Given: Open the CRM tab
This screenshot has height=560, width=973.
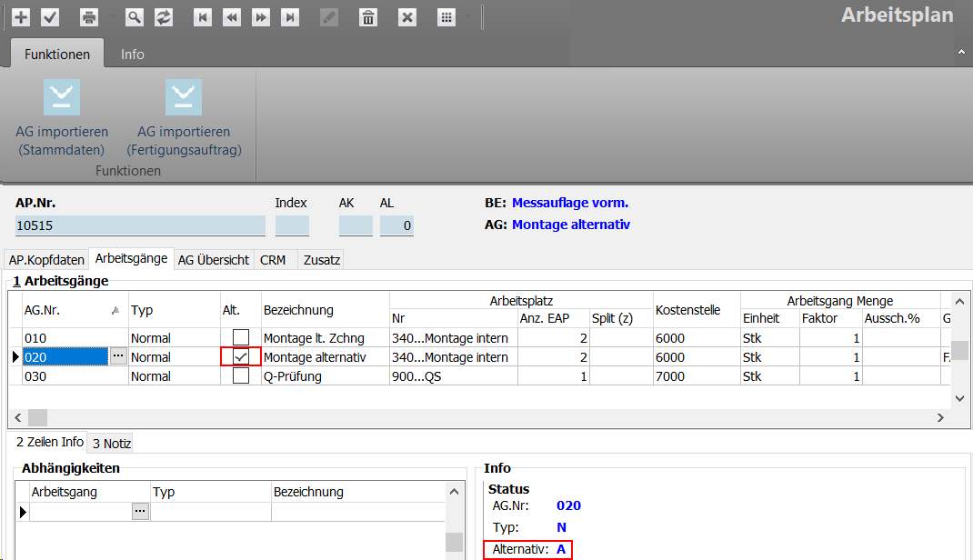Looking at the screenshot, I should [x=273, y=260].
